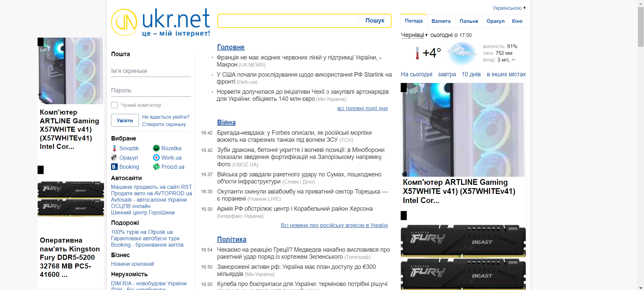This screenshot has width=644, height=290.
Task: Click the weather cloud icon
Action: 462,53
